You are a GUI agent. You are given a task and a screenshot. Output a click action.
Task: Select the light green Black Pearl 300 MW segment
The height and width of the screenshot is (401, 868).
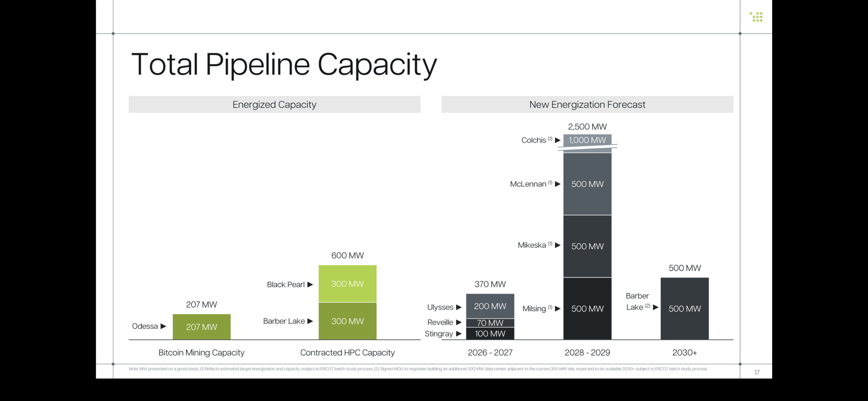(x=347, y=284)
